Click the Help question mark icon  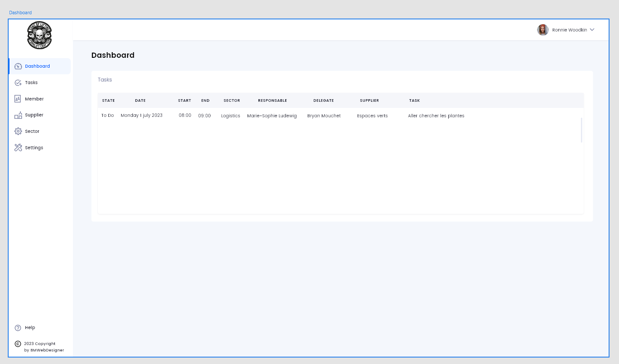[18, 328]
